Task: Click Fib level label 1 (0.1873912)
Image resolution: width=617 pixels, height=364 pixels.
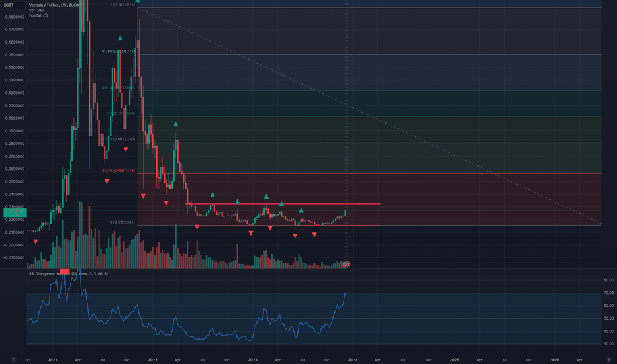Action: (x=122, y=5)
